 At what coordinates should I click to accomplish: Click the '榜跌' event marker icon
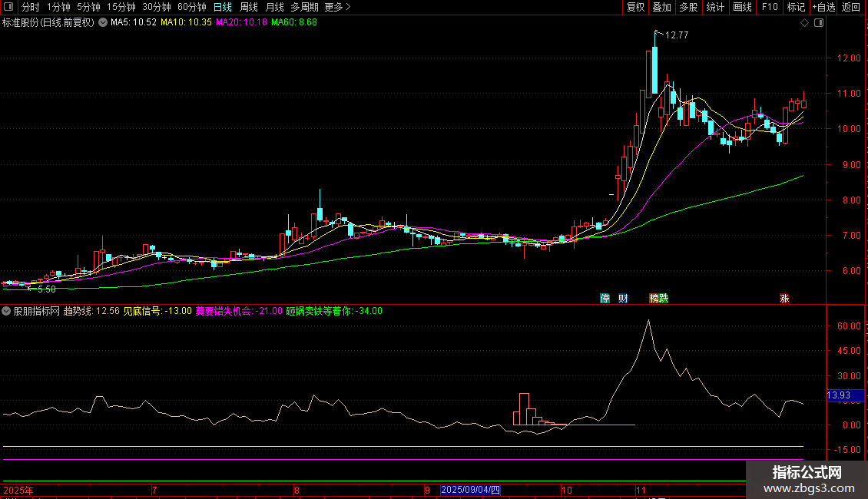click(658, 298)
